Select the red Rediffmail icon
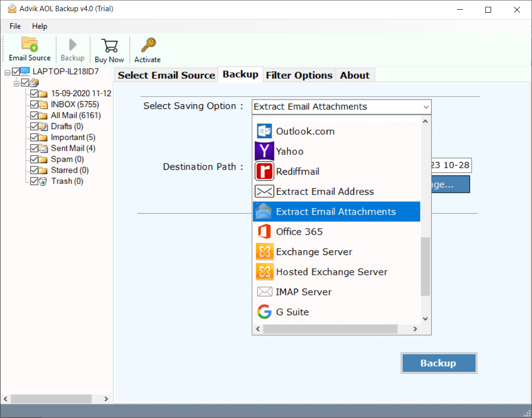The image size is (532, 418). pos(264,171)
